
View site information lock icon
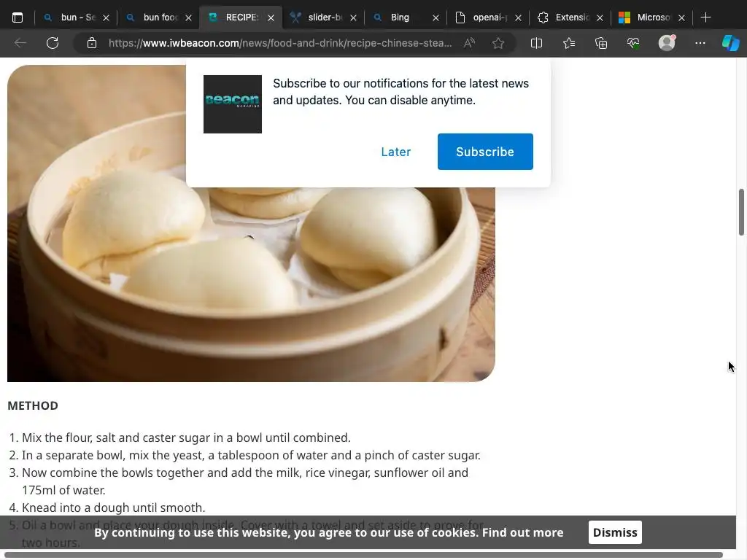pyautogui.click(x=92, y=43)
